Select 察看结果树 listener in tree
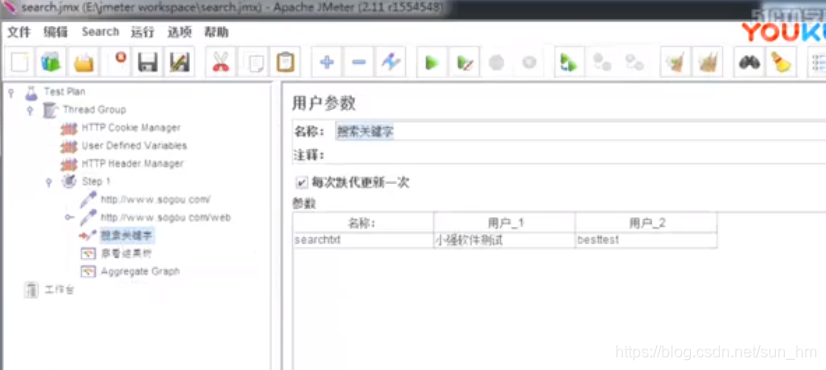 coord(126,254)
